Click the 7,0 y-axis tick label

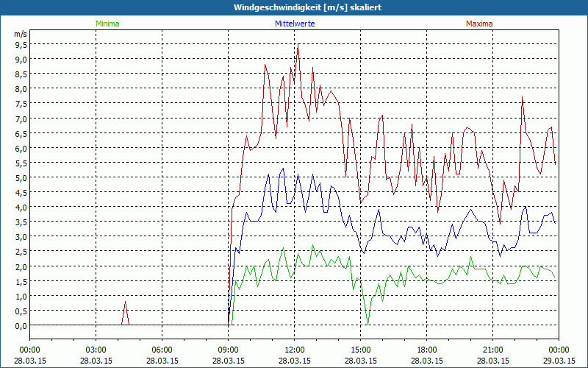tap(21, 118)
